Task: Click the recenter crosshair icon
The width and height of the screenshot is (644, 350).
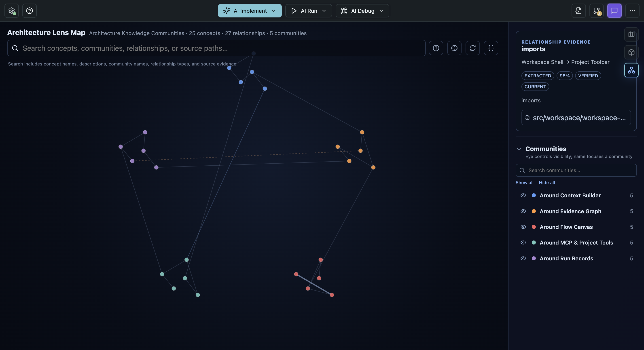Action: tap(454, 48)
